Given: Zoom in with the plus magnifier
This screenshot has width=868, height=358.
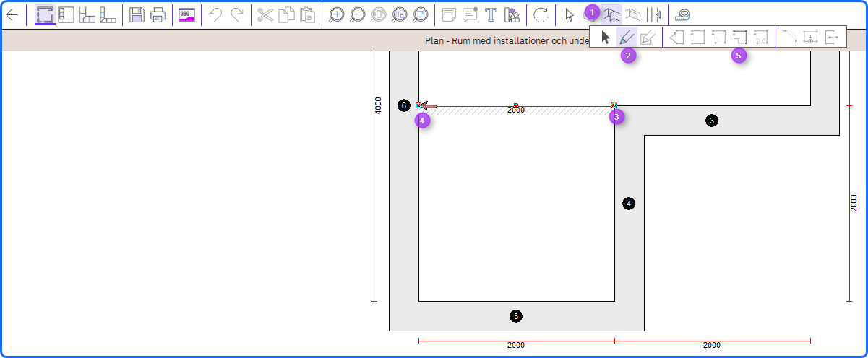Looking at the screenshot, I should pyautogui.click(x=336, y=14).
